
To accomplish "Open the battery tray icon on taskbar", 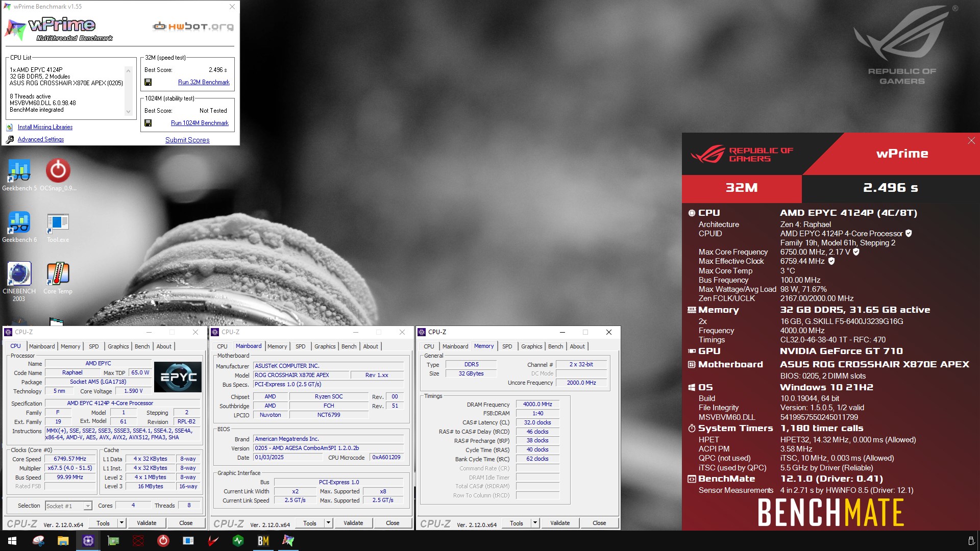I will click(971, 541).
